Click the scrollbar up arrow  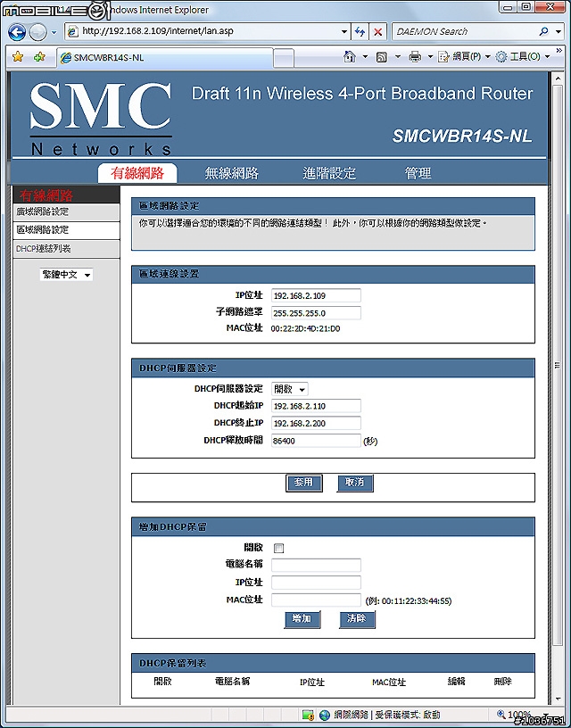click(558, 79)
